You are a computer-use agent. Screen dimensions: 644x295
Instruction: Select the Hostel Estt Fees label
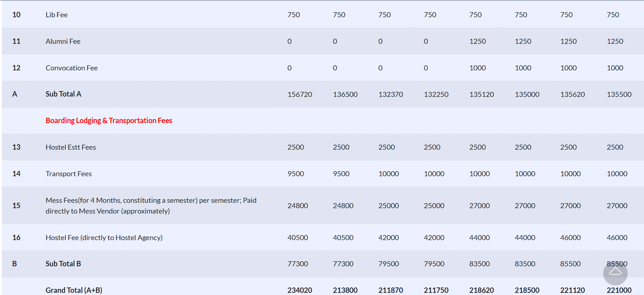click(71, 147)
